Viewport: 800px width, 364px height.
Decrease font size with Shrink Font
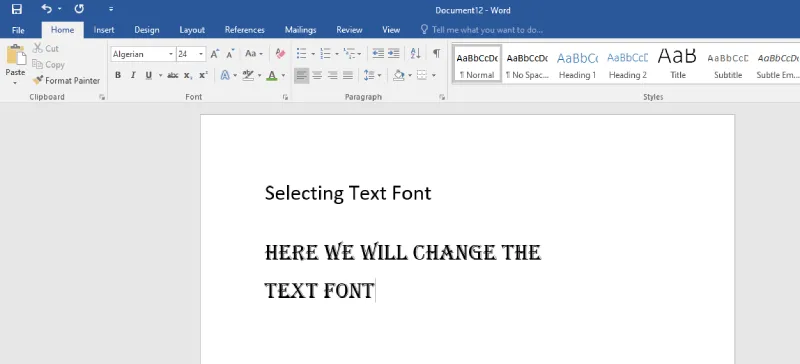click(x=231, y=54)
